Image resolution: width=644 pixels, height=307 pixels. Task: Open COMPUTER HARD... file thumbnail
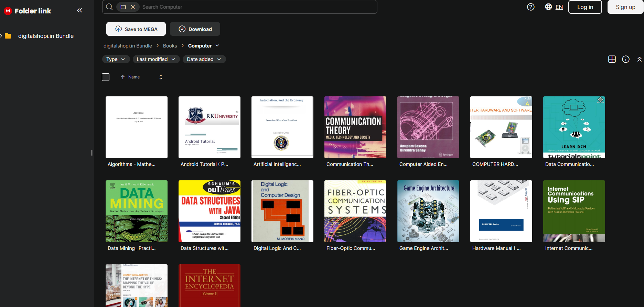501,127
